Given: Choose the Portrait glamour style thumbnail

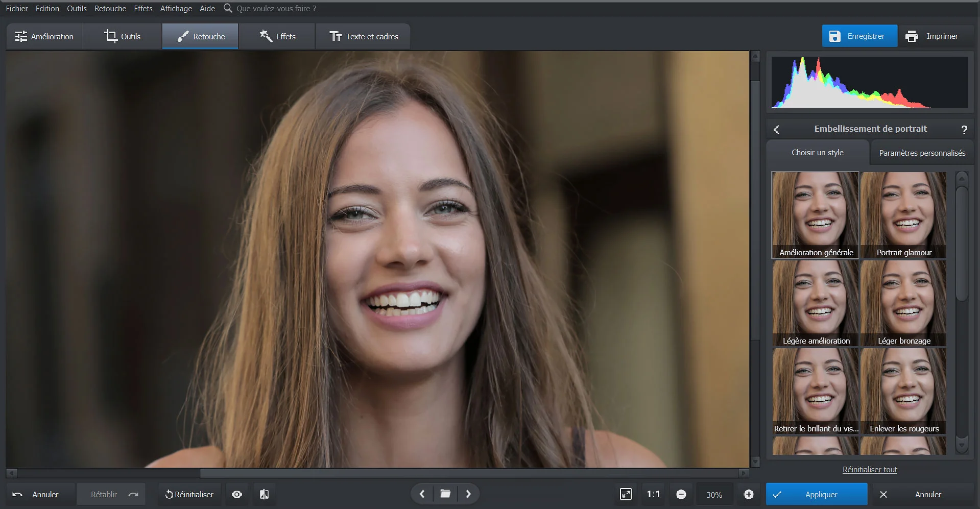Looking at the screenshot, I should 903,215.
